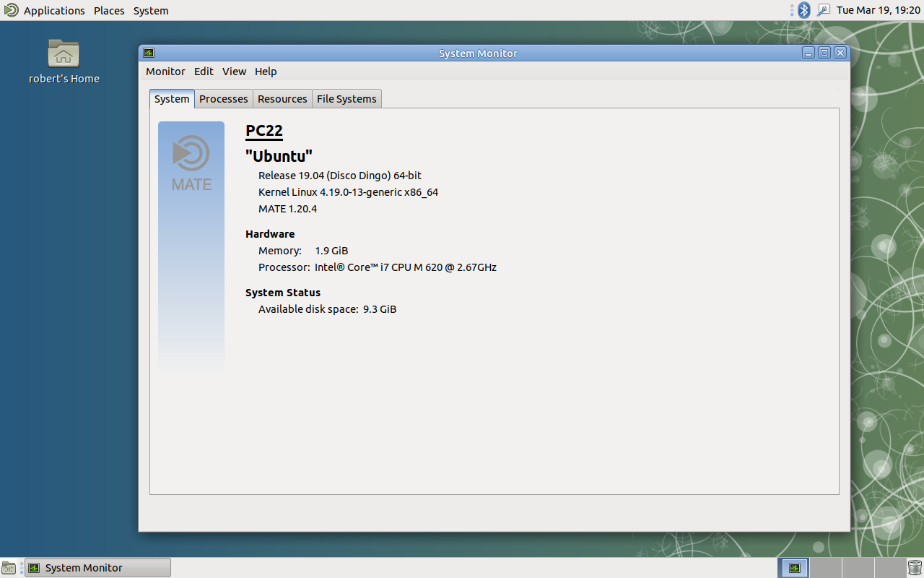Click the Hardware section heading

point(270,234)
